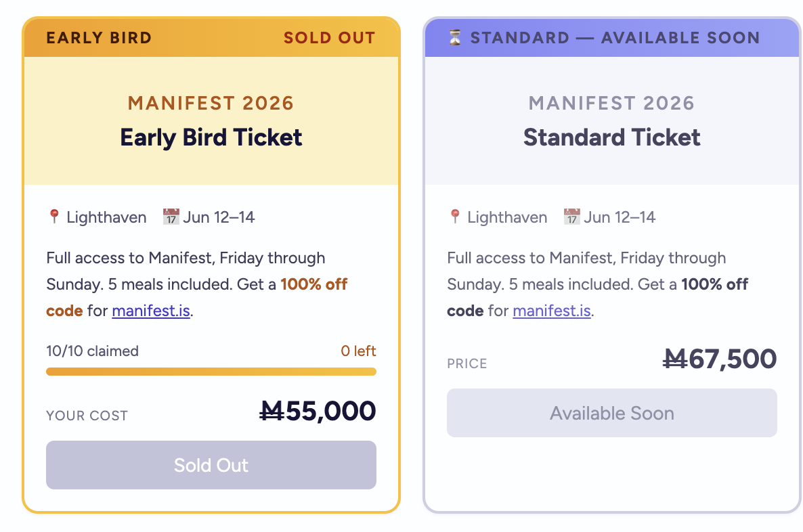Image resolution: width=803 pixels, height=532 pixels.
Task: Click the Available Soon button
Action: (x=611, y=413)
